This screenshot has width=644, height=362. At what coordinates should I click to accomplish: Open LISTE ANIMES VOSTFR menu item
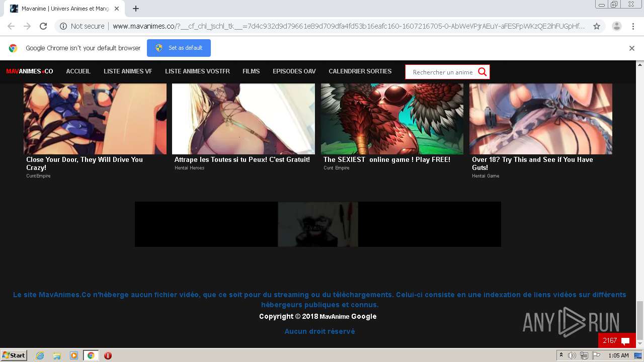tap(197, 71)
